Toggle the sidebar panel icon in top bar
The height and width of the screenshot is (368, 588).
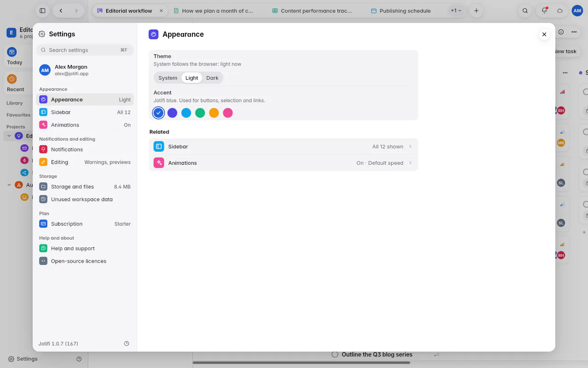click(x=42, y=11)
